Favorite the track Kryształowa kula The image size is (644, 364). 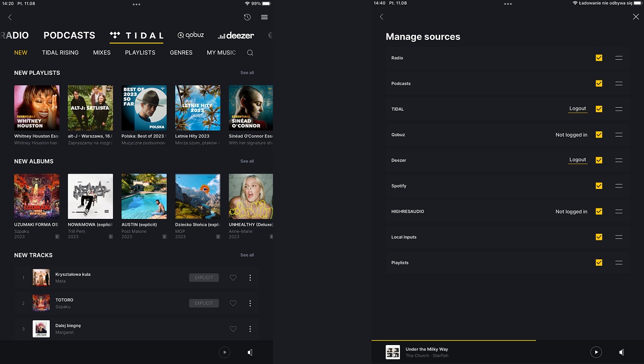[x=233, y=278]
